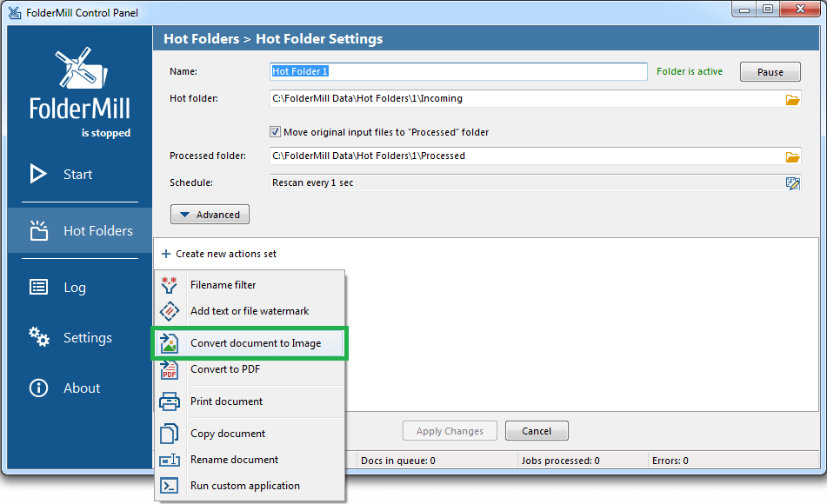Select Copy document action
This screenshot has width=827, height=504.
[250, 434]
